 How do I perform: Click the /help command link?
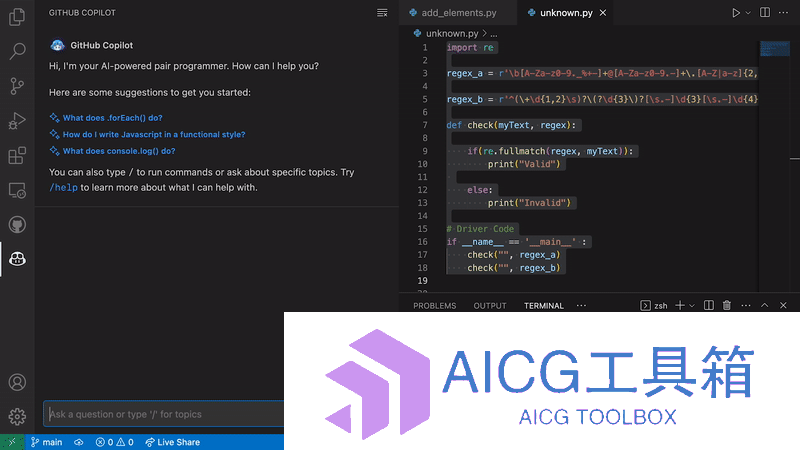63,187
